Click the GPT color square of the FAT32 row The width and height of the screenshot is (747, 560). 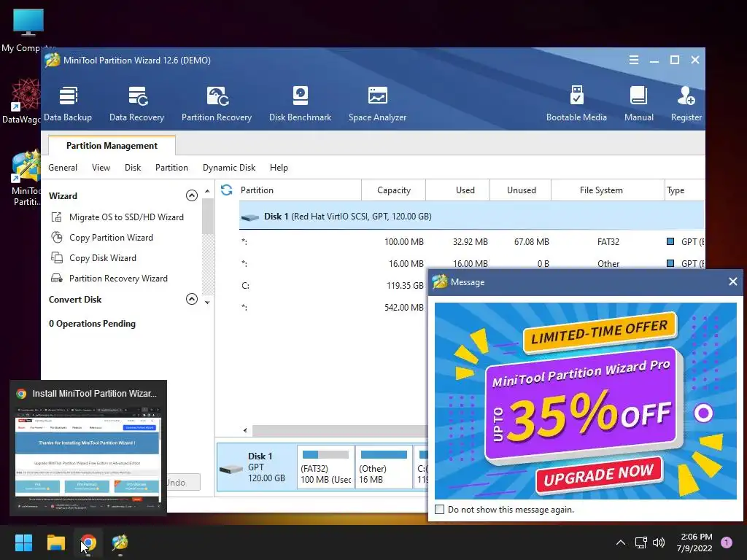670,241
